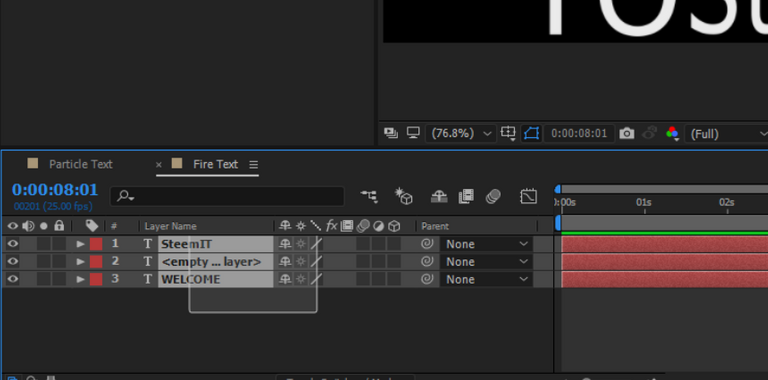The image size is (768, 380).
Task: Enable the Motion Blur icon
Action: click(494, 197)
